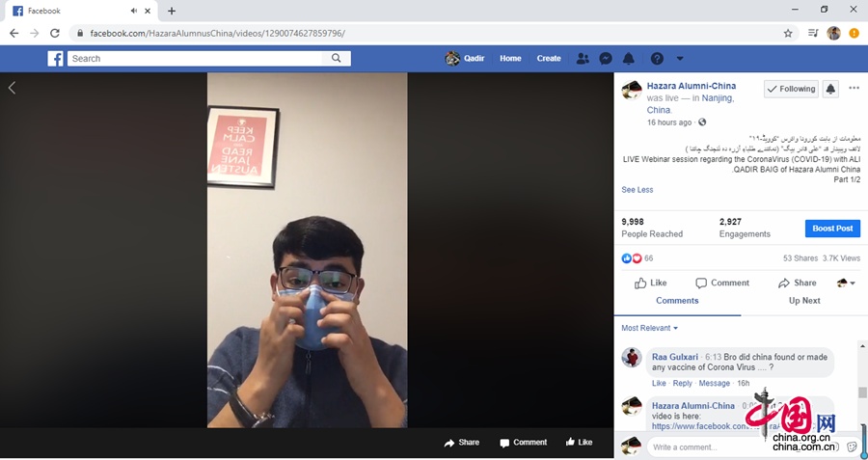The height and width of the screenshot is (460, 868).
Task: Go back with the video back arrow
Action: click(x=12, y=88)
